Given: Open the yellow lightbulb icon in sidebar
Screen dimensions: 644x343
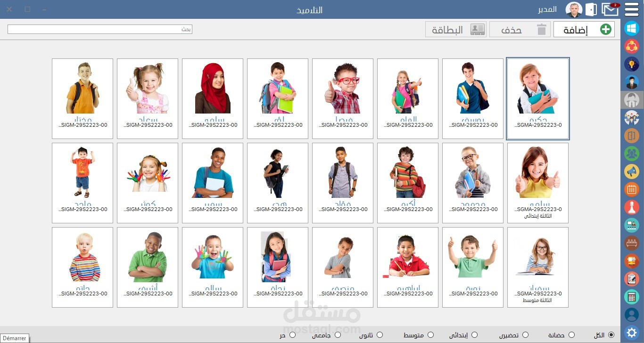Looking at the screenshot, I should coord(632,64).
